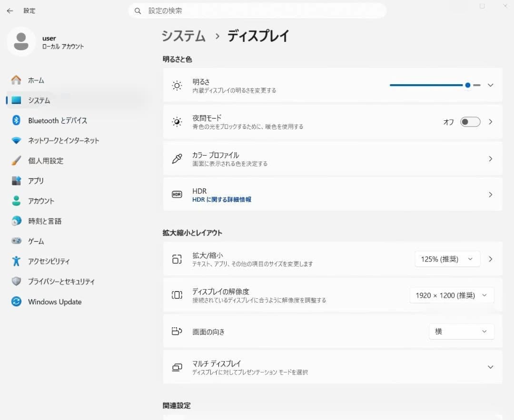This screenshot has width=514, height=420.
Task: Click the night mode icon
Action: (177, 122)
